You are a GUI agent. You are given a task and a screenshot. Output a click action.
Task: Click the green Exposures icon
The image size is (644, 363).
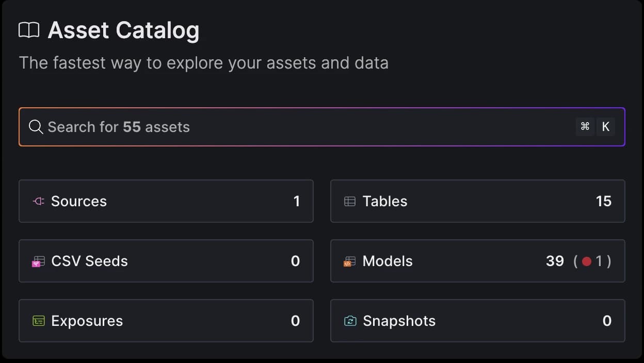pos(39,321)
